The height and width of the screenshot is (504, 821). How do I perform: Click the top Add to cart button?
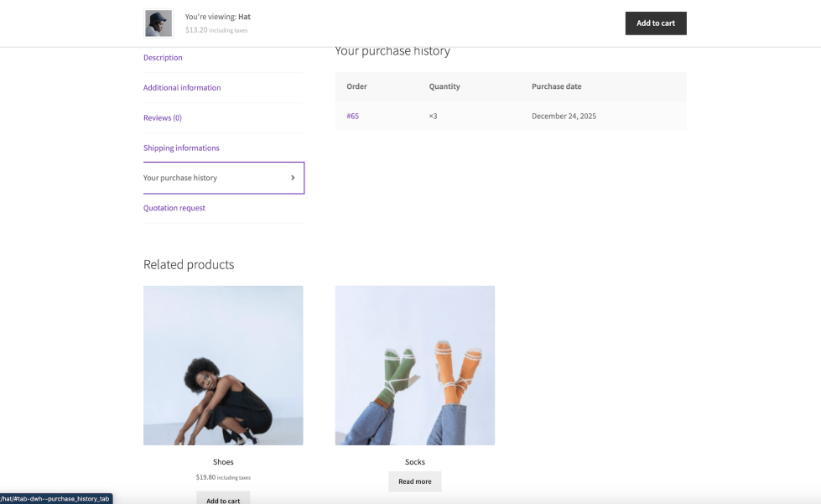point(655,23)
